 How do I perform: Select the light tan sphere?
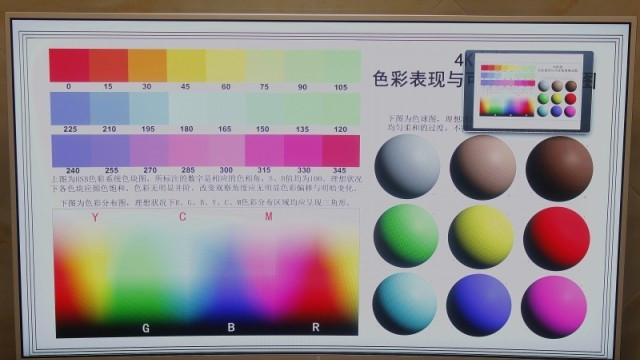pos(483,167)
